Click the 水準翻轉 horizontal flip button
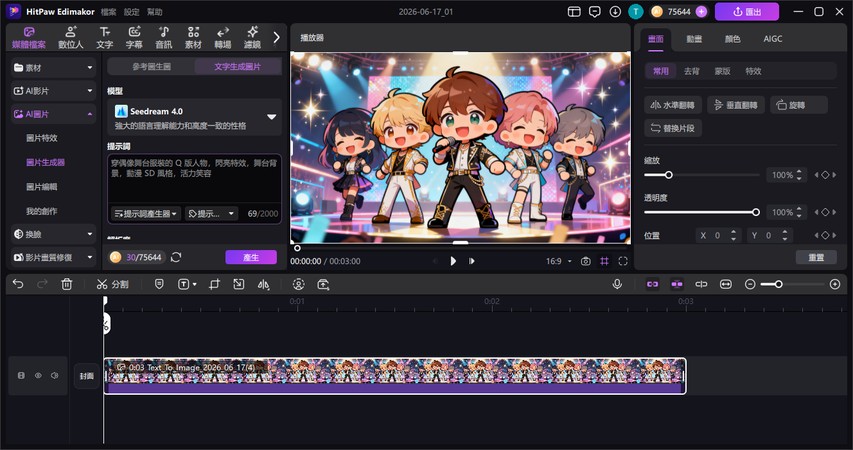Screen dimensions: 853x450 point(673,105)
